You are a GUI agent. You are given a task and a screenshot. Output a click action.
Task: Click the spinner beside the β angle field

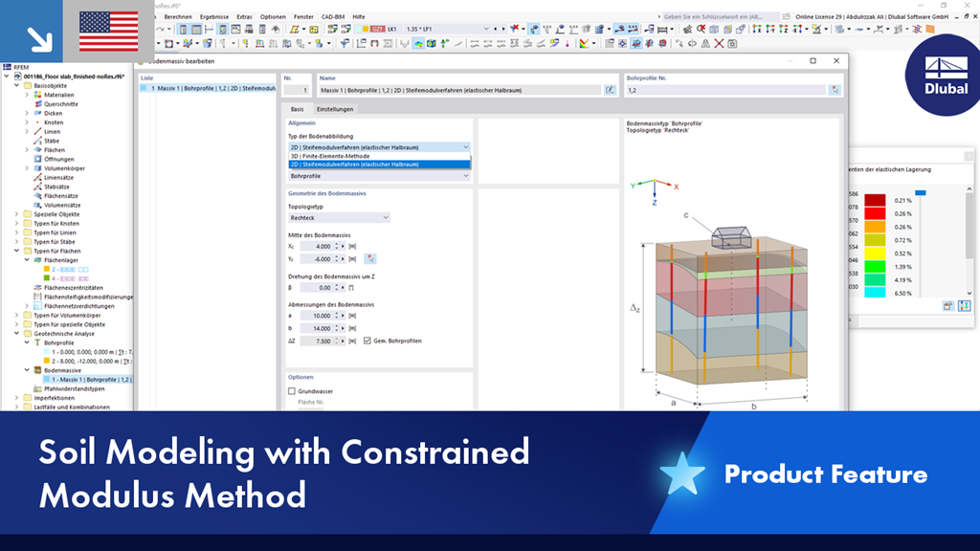click(x=337, y=288)
